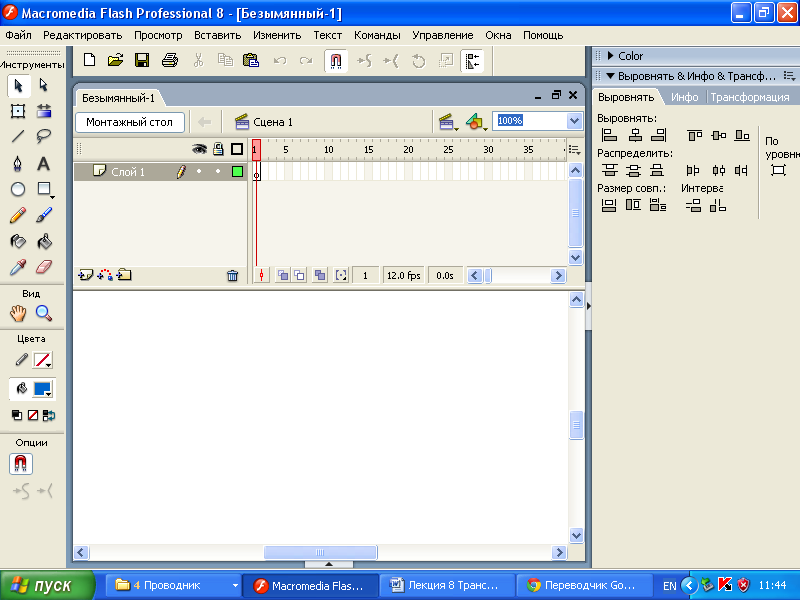
Task: Choose the Brush tool
Action: 44,215
